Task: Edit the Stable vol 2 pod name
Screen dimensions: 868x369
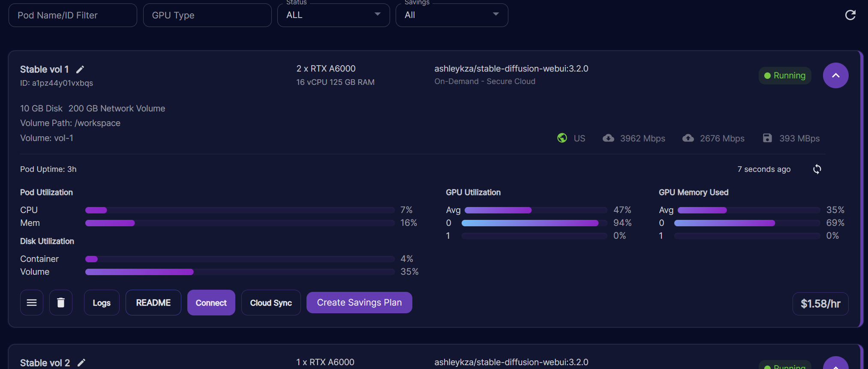Action: coord(81,363)
